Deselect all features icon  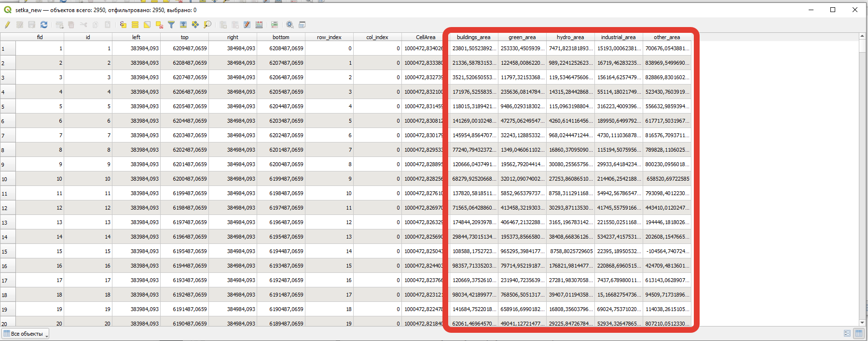click(x=159, y=25)
